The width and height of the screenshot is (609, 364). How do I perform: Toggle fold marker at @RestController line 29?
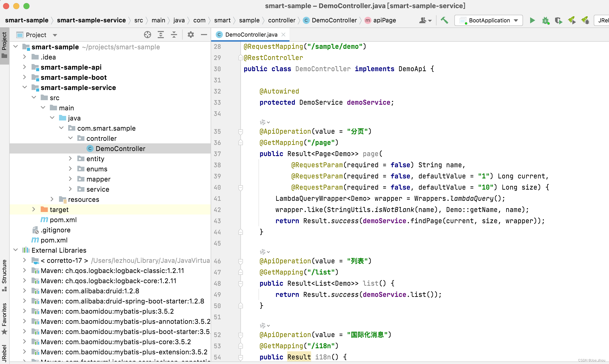pos(241,58)
